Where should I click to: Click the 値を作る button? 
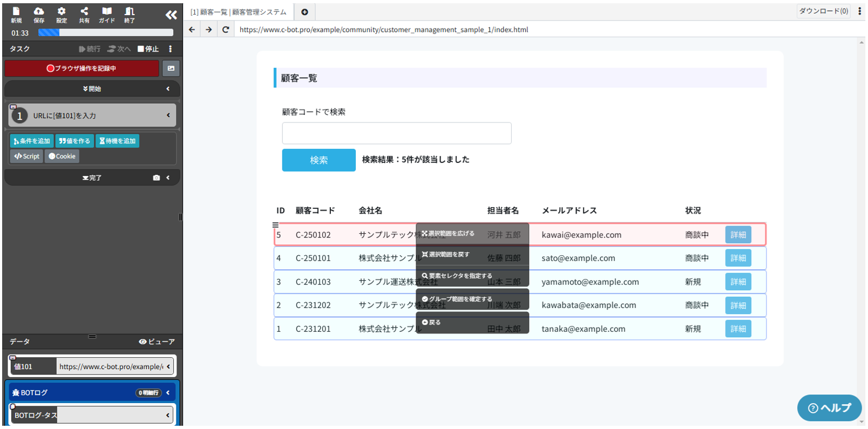(74, 141)
